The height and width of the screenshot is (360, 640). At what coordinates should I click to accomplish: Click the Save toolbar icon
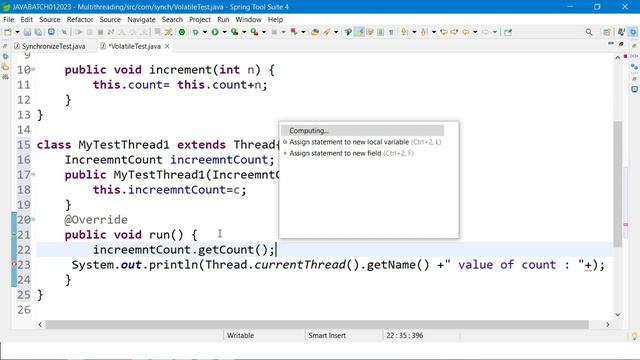[27, 32]
